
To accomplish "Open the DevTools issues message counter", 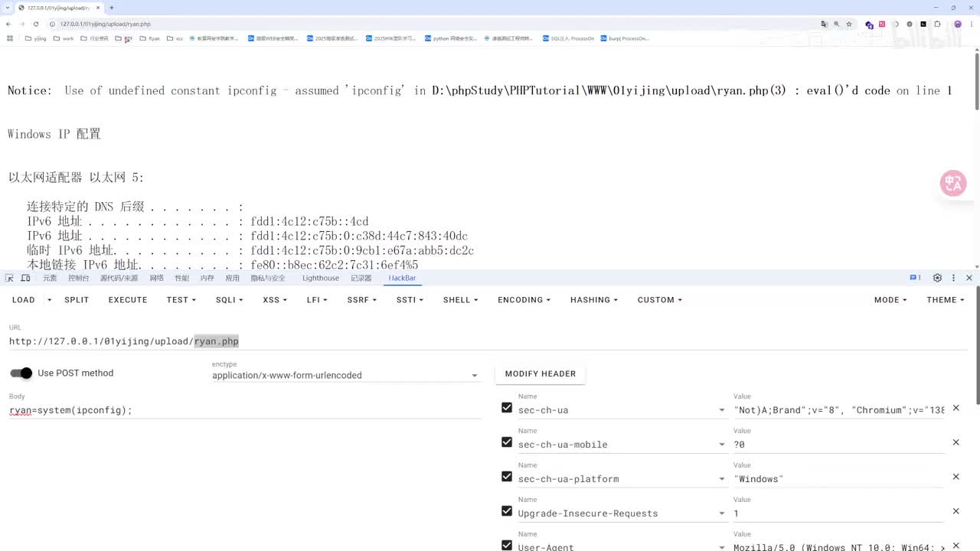I will click(x=915, y=278).
